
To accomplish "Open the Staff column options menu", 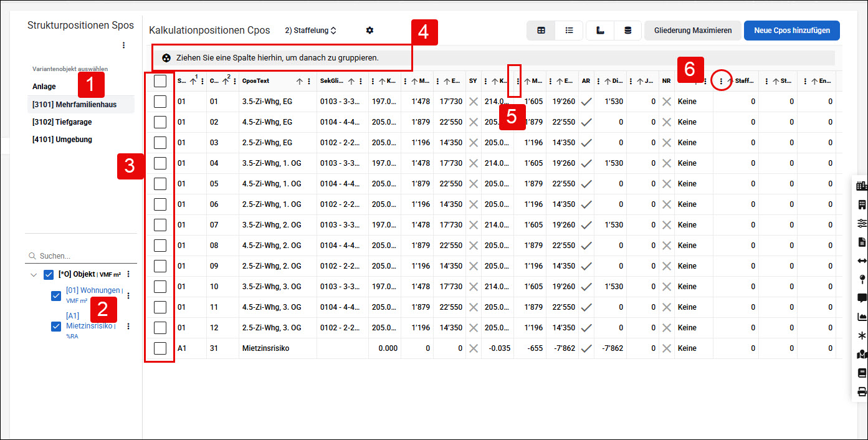I will [x=721, y=82].
